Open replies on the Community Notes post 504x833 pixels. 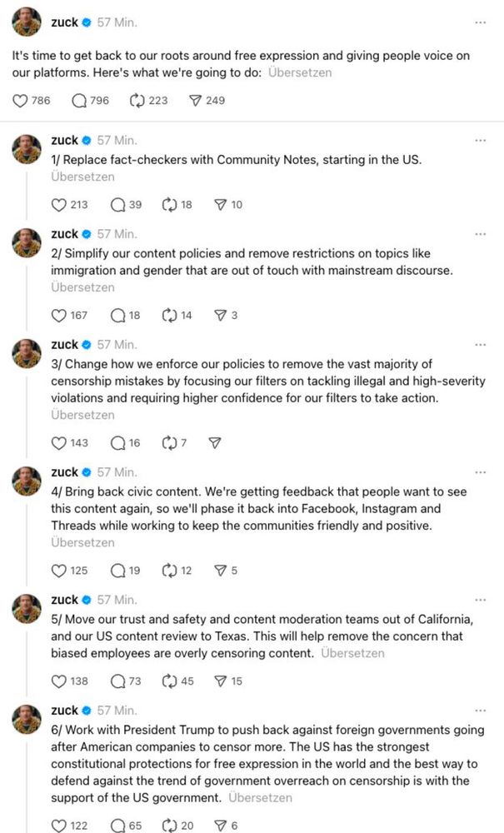(117, 205)
